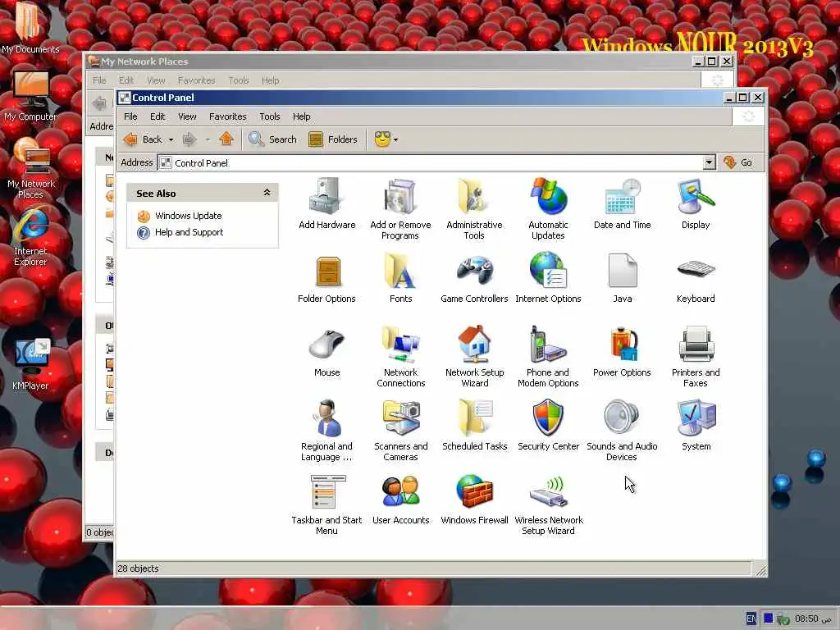This screenshot has width=840, height=630.
Task: Select the Internet Explorer desktop icon
Action: tap(30, 237)
